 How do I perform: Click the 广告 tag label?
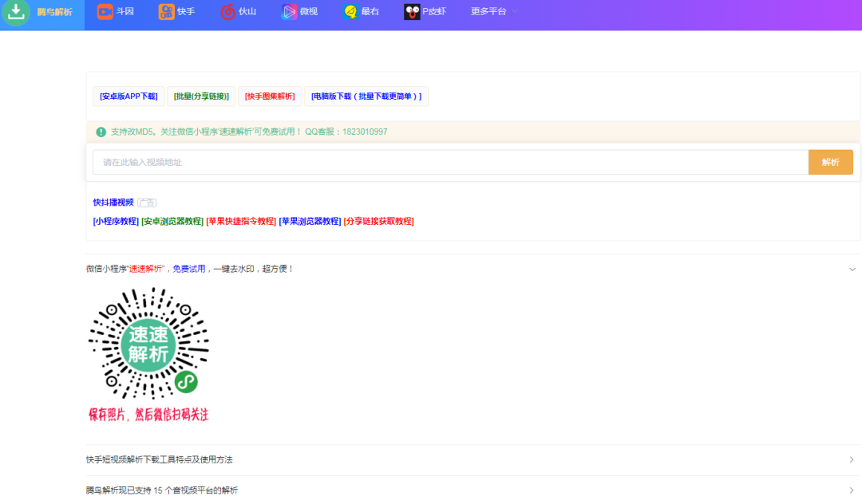147,203
